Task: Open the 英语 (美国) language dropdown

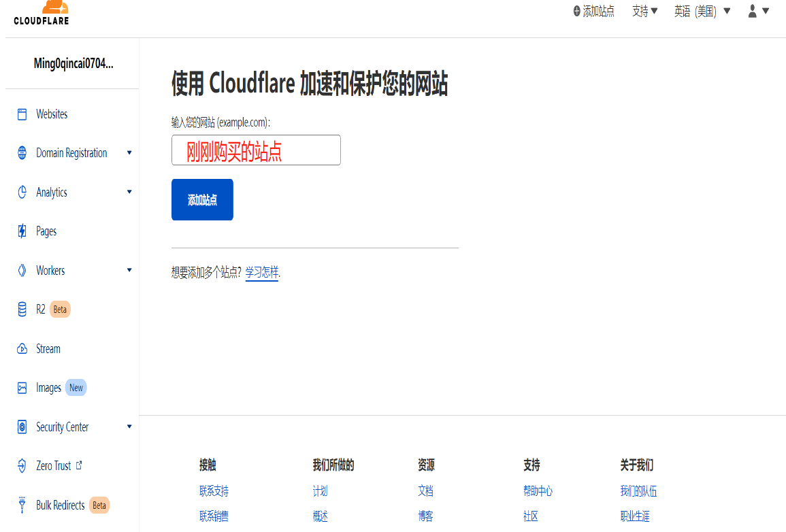Action: 702,11
